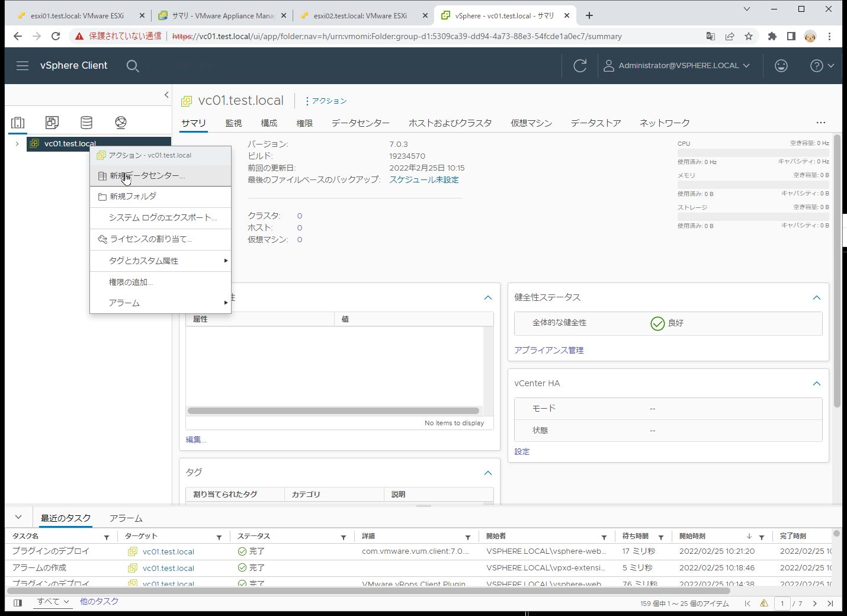The width and height of the screenshot is (847, 616).
Task: Open スケジュール未設定 backup link
Action: pos(424,179)
